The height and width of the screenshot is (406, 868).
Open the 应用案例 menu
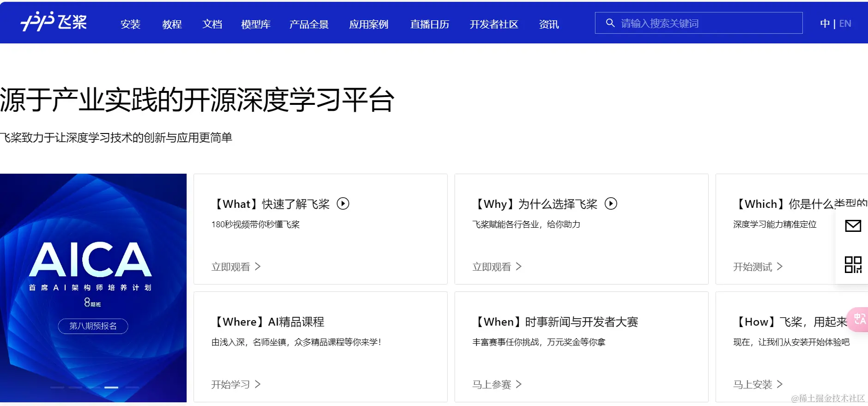pos(369,24)
